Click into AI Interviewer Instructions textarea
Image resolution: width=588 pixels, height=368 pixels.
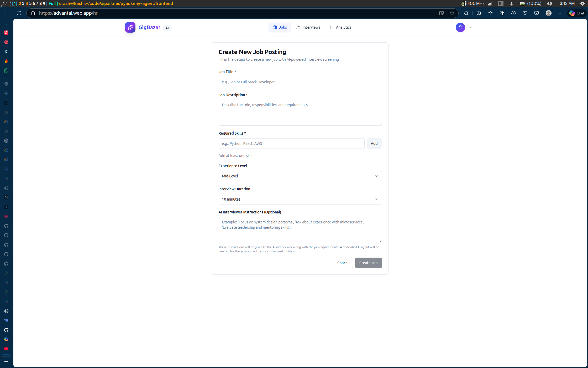point(300,230)
